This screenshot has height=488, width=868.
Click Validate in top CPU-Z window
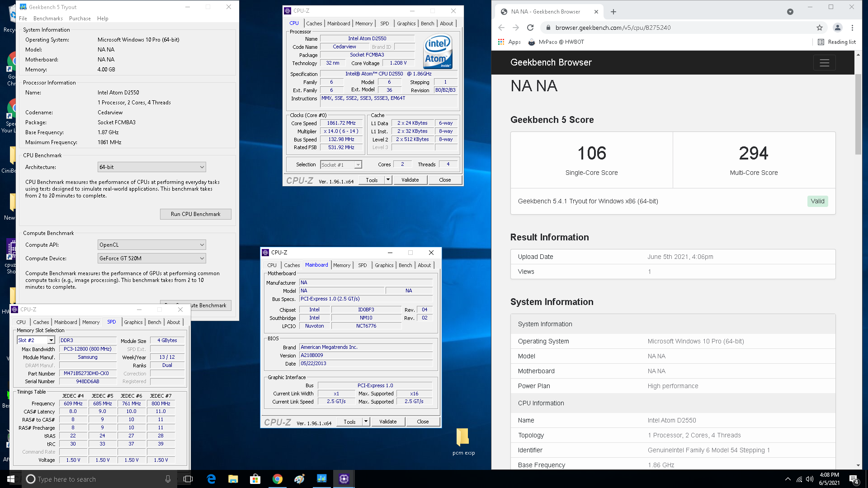[410, 180]
